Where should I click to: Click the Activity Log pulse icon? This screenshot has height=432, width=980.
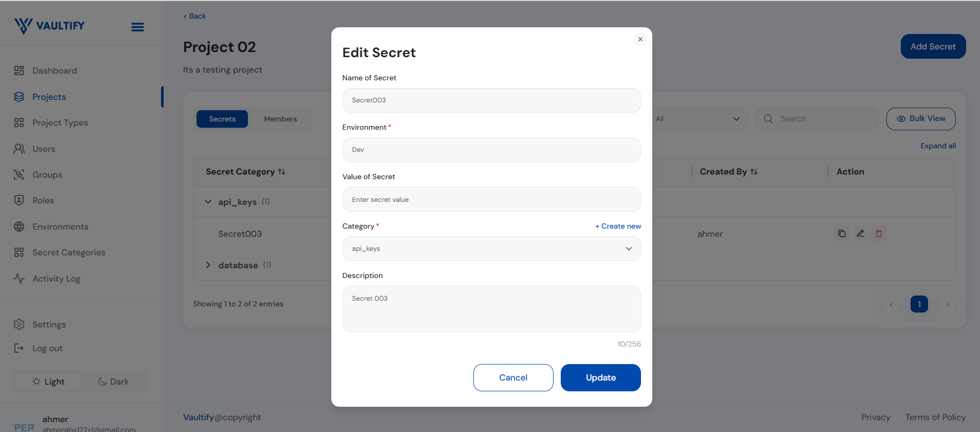coord(19,279)
